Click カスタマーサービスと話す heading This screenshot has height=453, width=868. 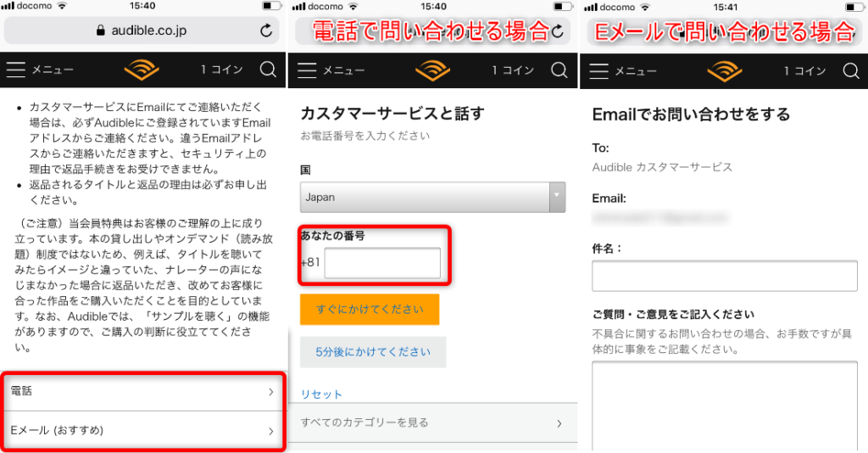click(392, 114)
